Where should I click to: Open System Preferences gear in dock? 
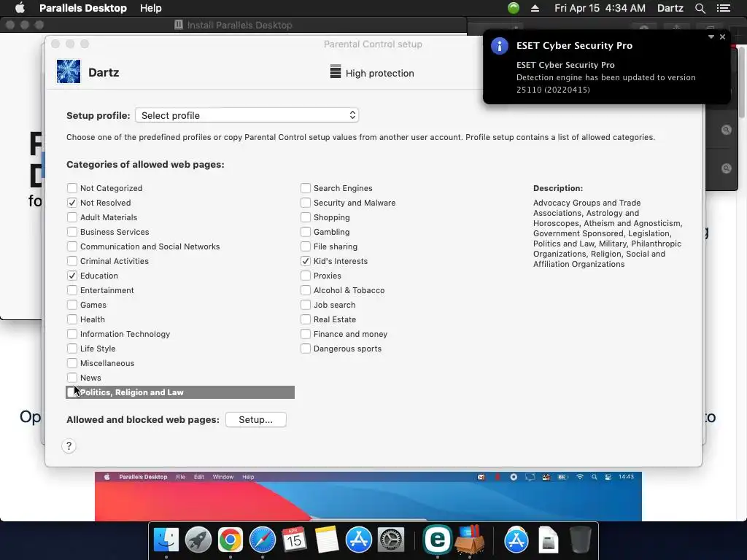coord(391,540)
